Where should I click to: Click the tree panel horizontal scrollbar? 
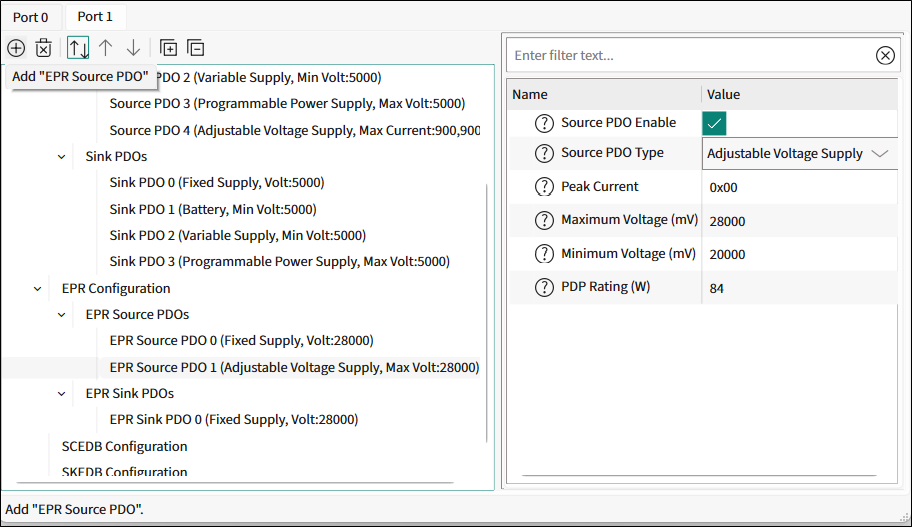[x=235, y=482]
